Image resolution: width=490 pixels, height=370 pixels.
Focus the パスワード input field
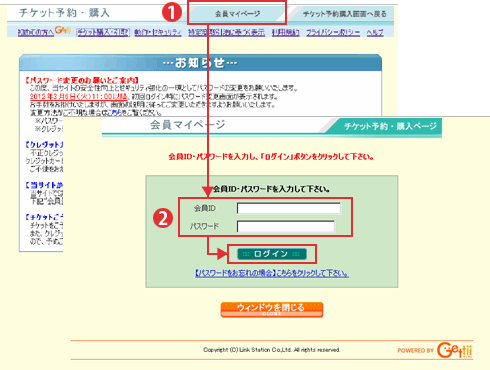pyautogui.click(x=286, y=226)
